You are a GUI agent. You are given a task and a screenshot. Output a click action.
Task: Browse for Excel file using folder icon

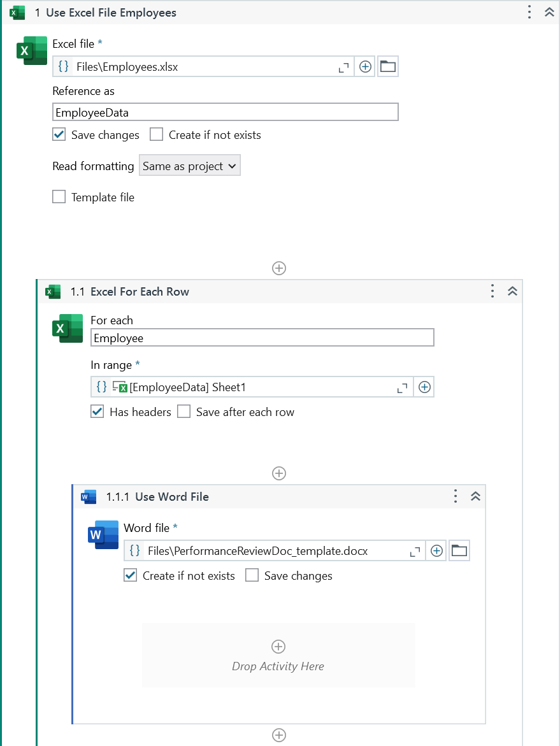pos(387,66)
